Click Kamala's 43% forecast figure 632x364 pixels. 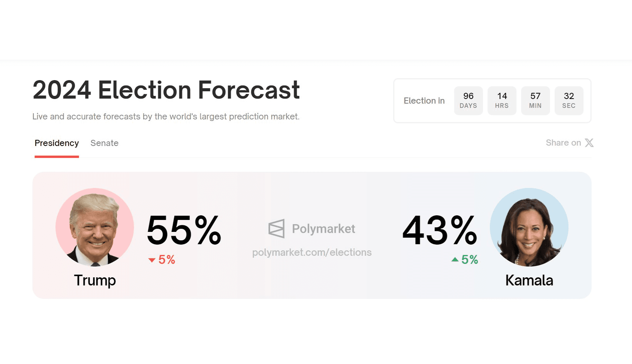(x=440, y=230)
